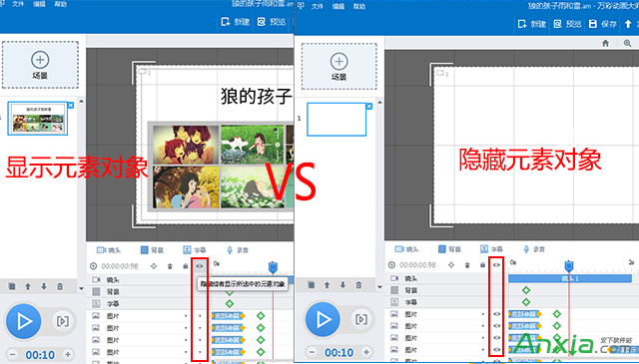The image size is (639, 364).
Task: Click timeline header trash icon in right window
Action: pyautogui.click(x=467, y=265)
